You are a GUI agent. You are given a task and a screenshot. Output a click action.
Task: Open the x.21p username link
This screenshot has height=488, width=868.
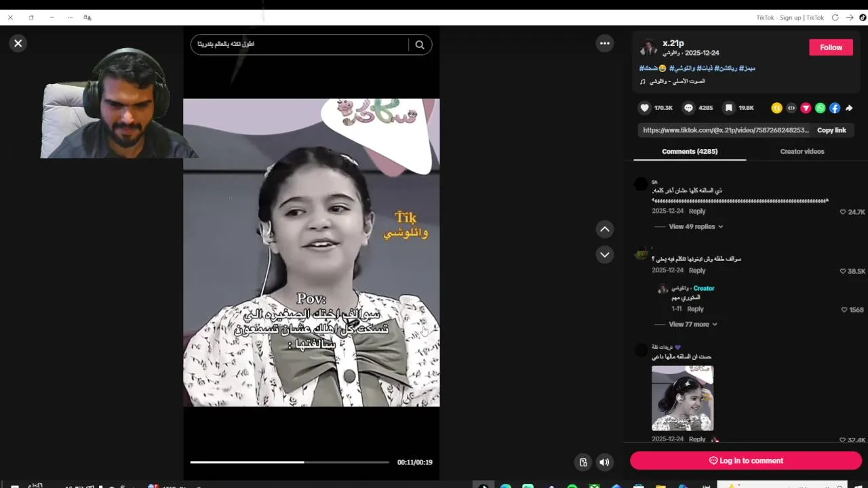673,43
